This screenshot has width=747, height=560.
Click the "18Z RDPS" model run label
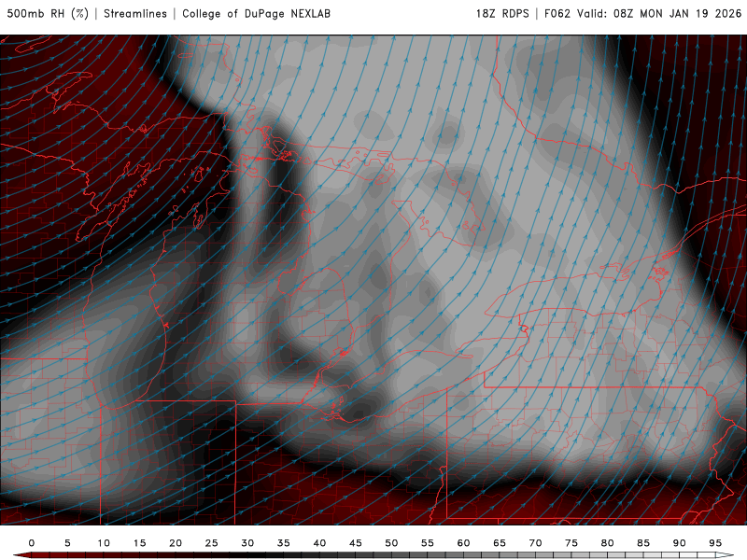(x=502, y=13)
